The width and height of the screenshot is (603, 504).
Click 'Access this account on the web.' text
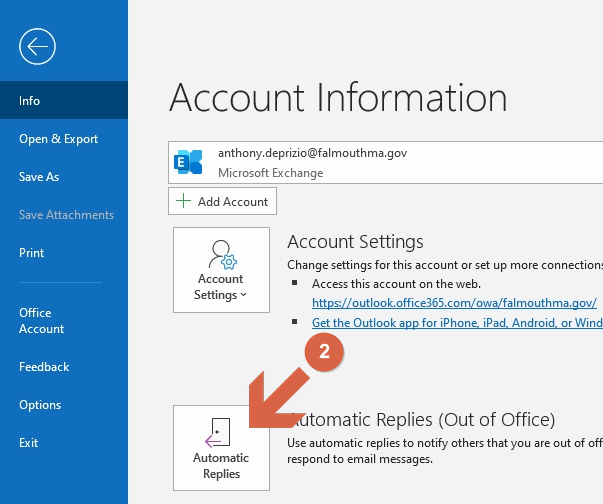[x=396, y=284]
